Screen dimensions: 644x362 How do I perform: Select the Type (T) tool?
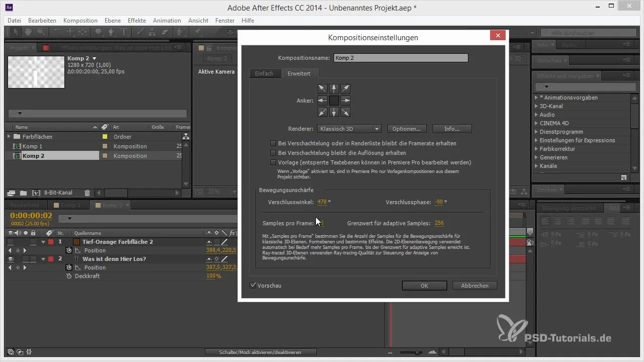[x=124, y=32]
